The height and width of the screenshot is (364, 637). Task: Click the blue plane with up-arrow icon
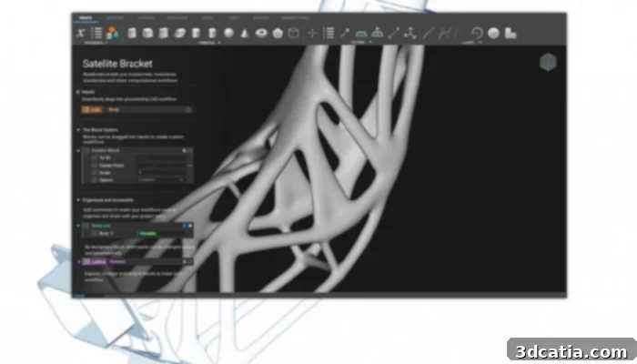378,33
